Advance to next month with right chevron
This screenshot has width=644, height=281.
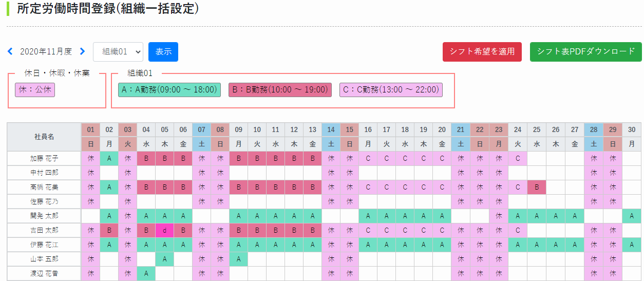click(x=82, y=51)
